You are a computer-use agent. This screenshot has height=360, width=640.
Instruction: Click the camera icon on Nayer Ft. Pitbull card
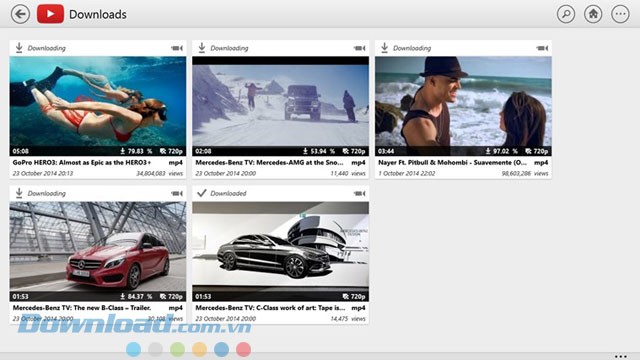point(542,48)
